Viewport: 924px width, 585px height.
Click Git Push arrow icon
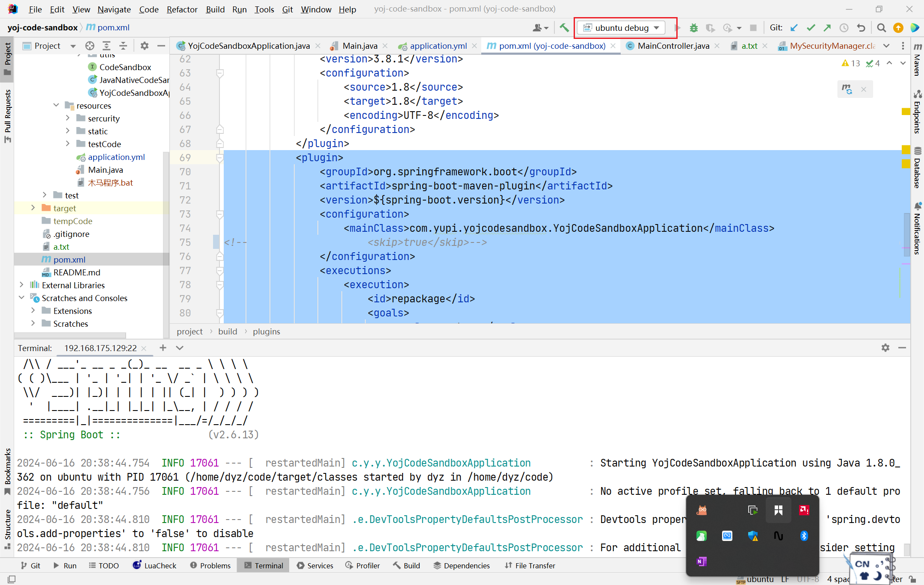click(827, 28)
